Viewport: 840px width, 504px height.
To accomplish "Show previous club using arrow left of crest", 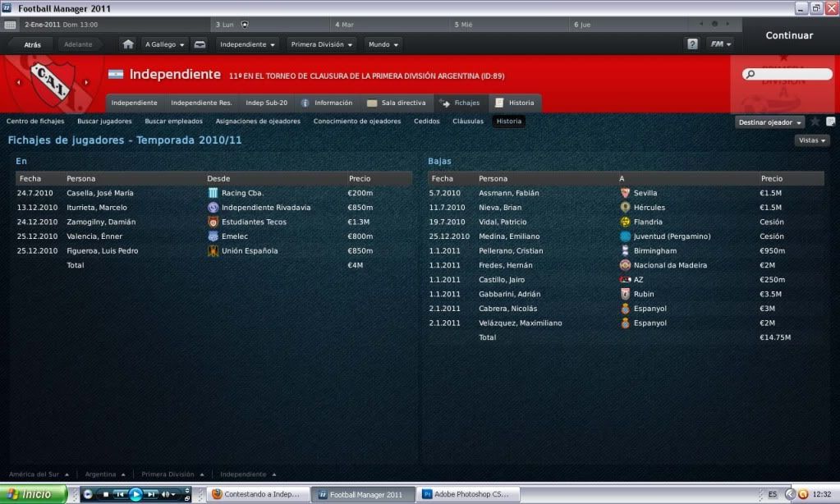I will pyautogui.click(x=18, y=82).
